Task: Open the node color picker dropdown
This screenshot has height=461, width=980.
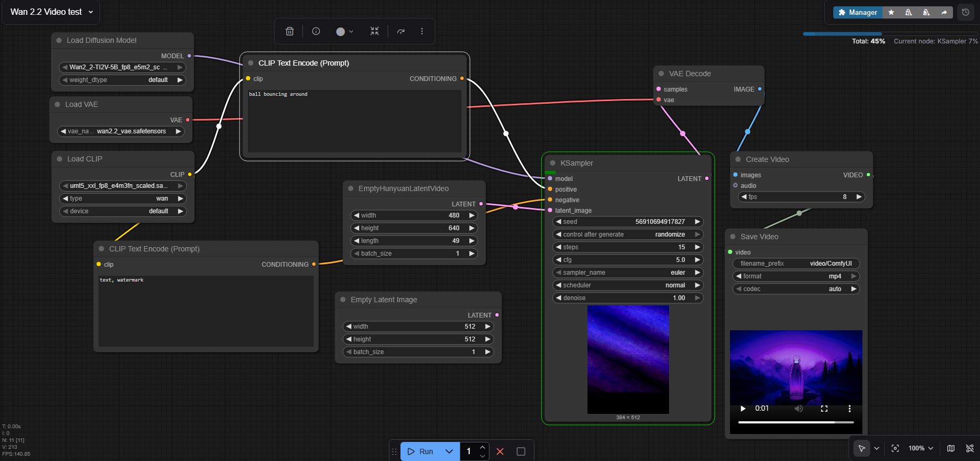Action: click(345, 31)
